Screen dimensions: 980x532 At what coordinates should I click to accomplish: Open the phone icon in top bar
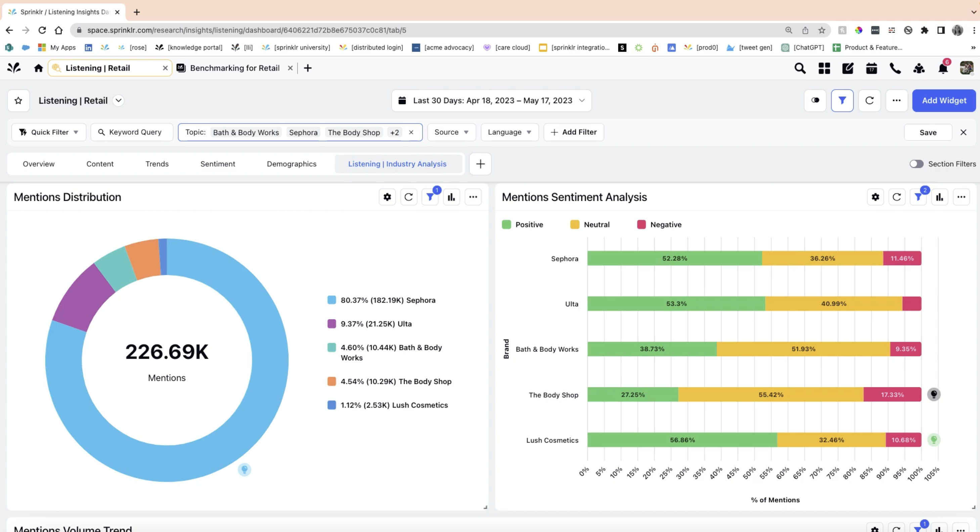click(895, 69)
